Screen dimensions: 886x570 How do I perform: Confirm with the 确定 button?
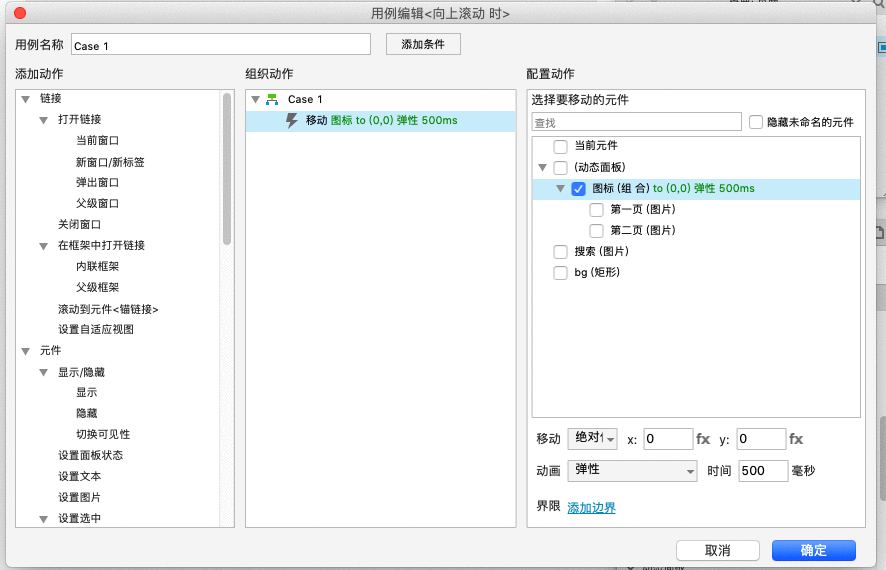814,550
